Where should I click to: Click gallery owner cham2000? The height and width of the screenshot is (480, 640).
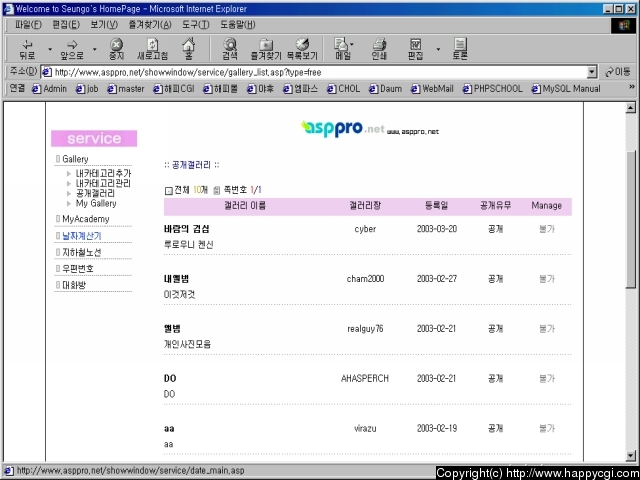click(x=365, y=279)
